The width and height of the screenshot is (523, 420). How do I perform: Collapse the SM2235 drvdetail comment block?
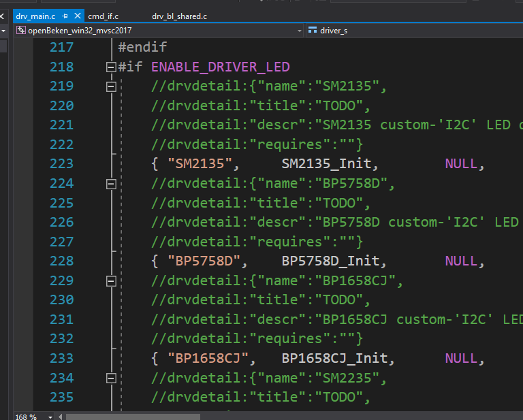pyautogui.click(x=111, y=378)
